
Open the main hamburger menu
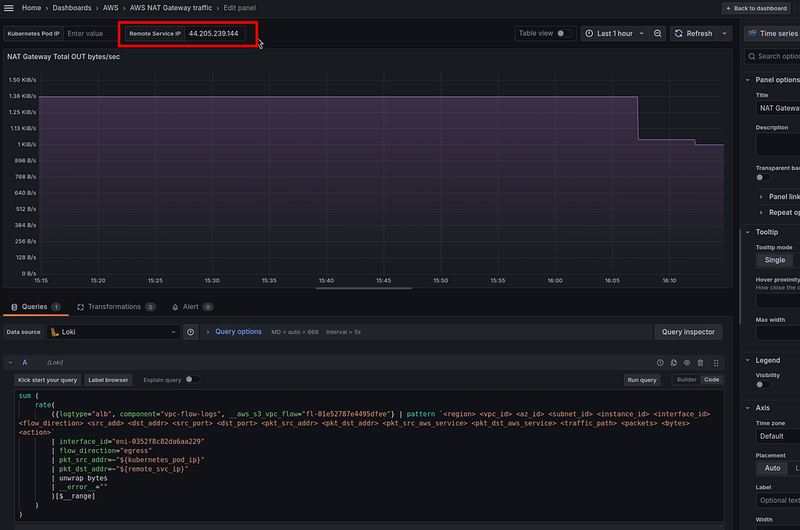tap(9, 8)
